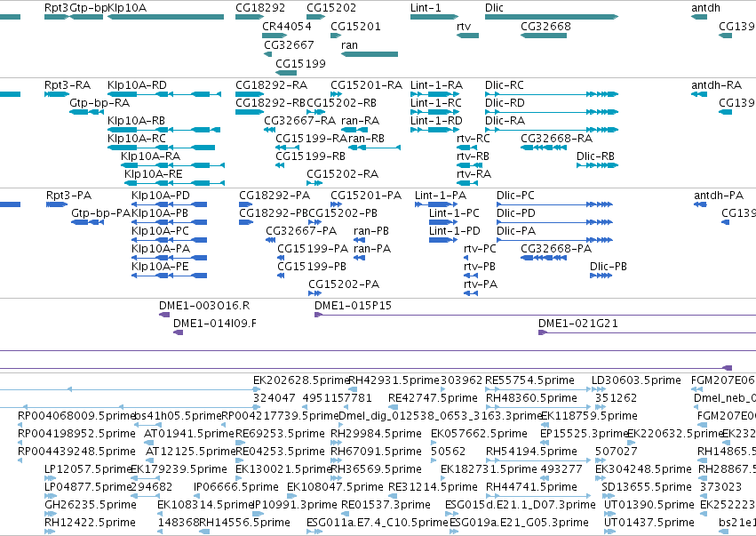Select the Lint-1 gene label
Image resolution: width=756 pixels, height=536 pixels.
pyautogui.click(x=426, y=8)
